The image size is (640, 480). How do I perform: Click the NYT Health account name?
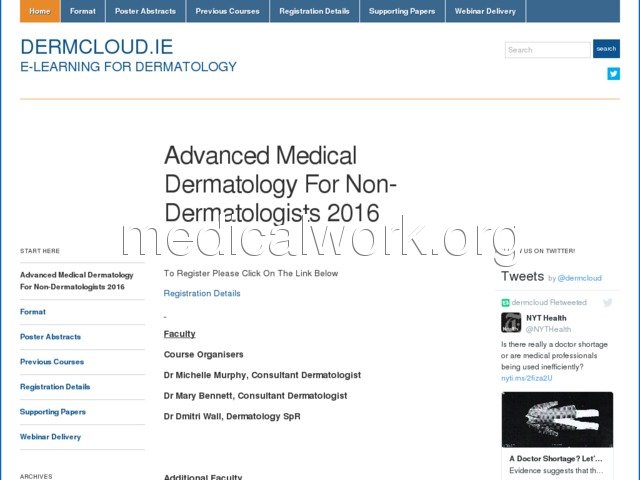point(546,318)
